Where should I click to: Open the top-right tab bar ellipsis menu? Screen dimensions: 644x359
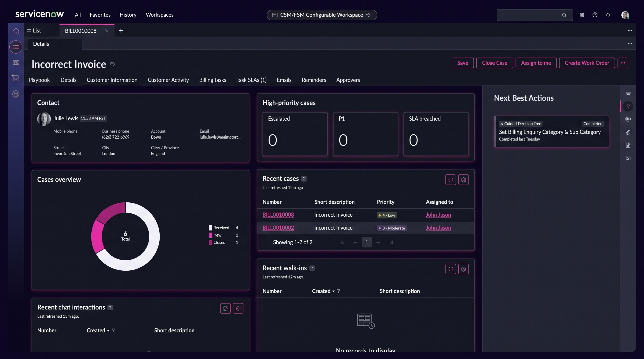[630, 30]
